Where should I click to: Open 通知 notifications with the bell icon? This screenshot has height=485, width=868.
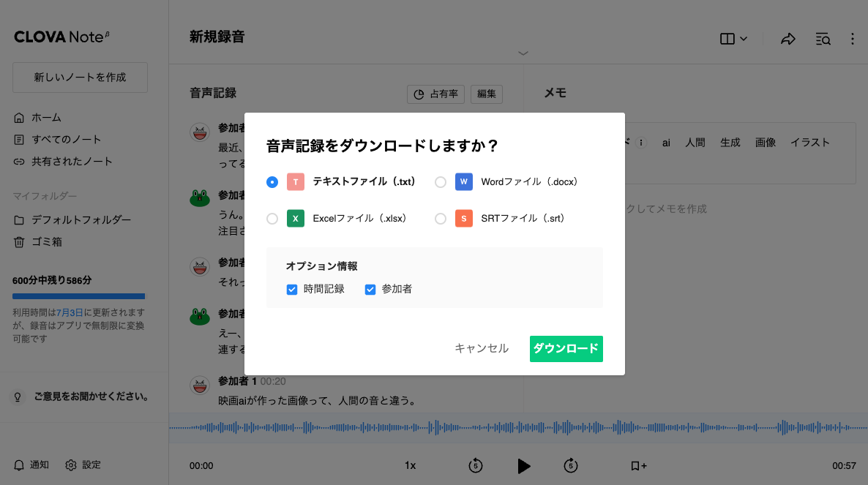coord(20,465)
